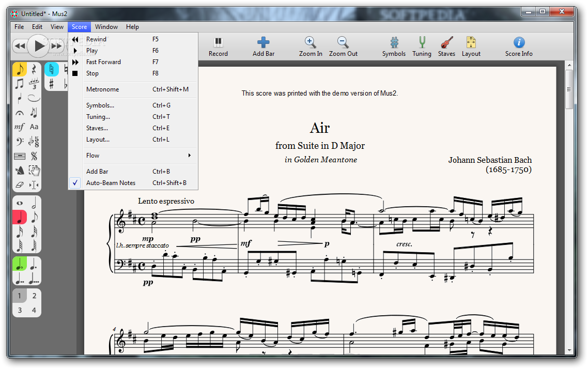Select the metronome tempo tool

click(x=20, y=171)
